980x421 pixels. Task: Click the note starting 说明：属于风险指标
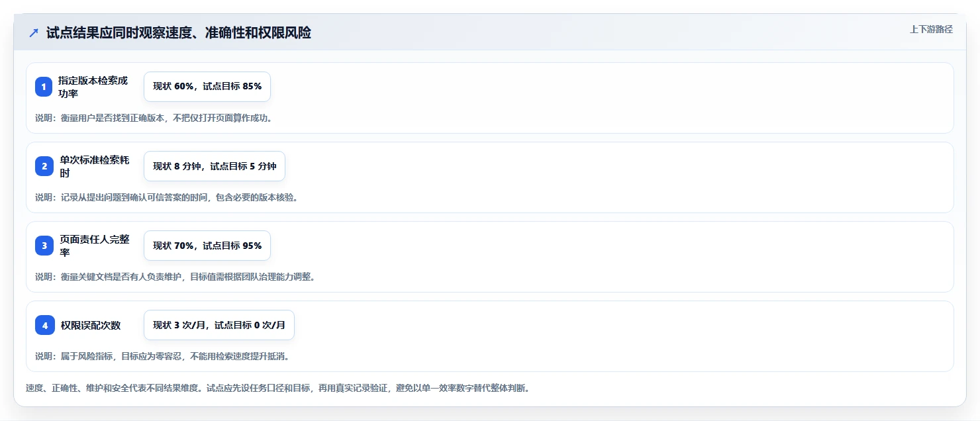tap(162, 356)
